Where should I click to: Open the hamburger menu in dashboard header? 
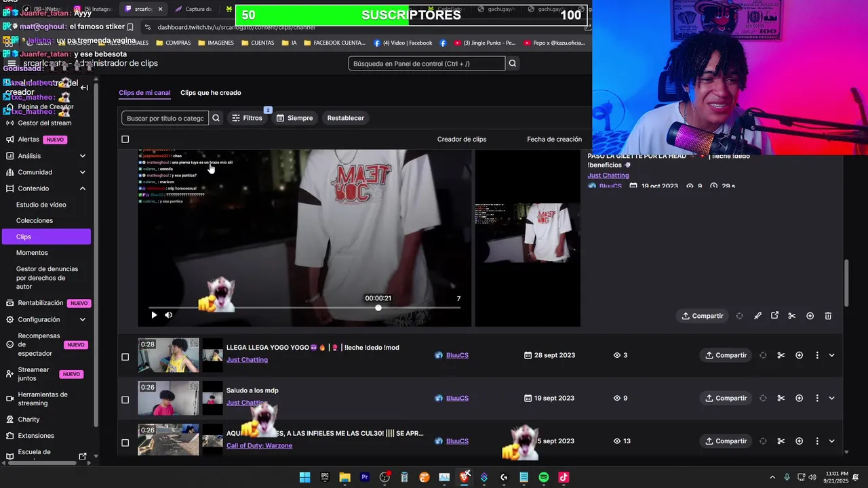12,63
